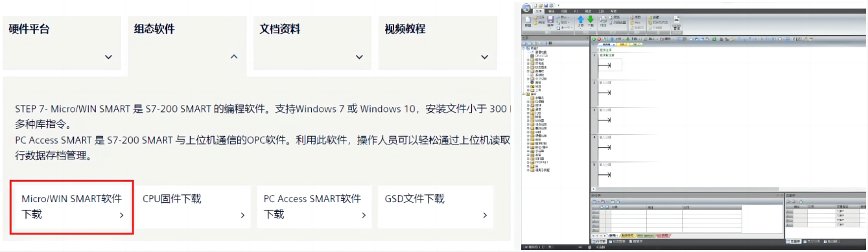868x252 pixels.
Task: Switch to POU Symbols tab
Action: (646, 236)
